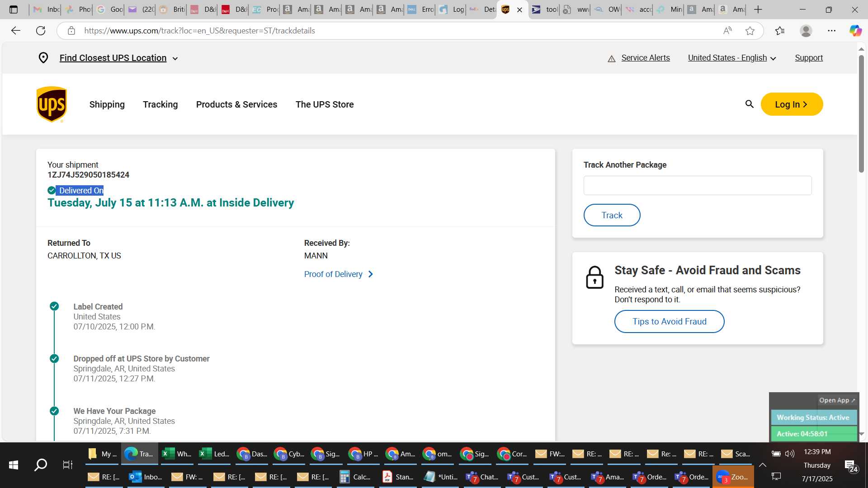Expand the United States - English language selector
868x488 pixels.
coord(732,58)
